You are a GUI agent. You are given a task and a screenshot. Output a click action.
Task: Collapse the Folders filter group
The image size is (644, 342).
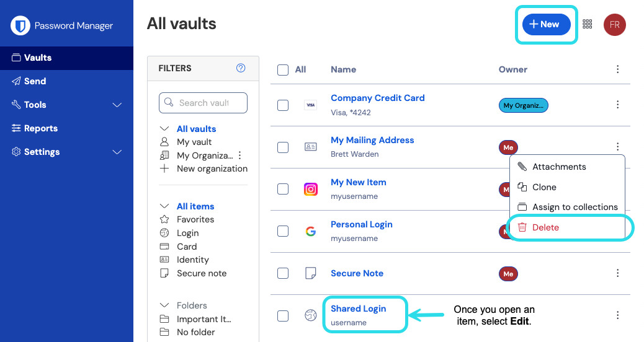click(x=164, y=305)
